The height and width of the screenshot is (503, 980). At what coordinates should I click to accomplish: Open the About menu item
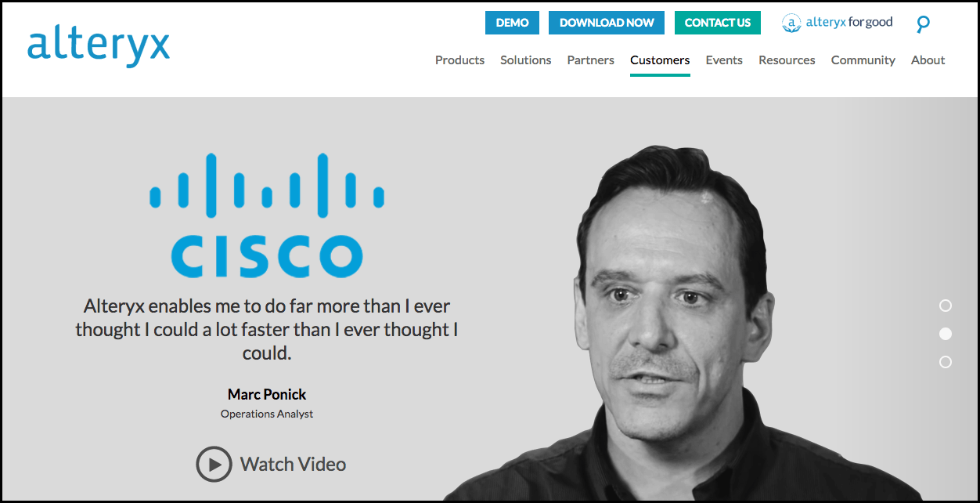(x=928, y=60)
